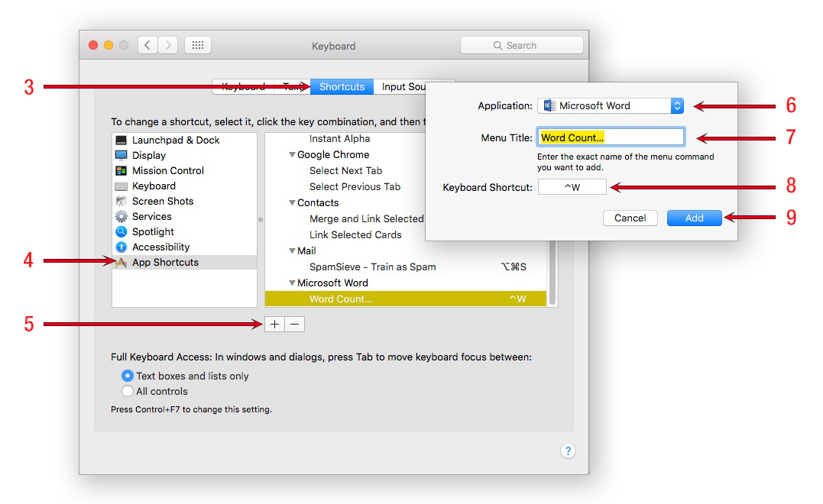Select the Screen Shots category
This screenshot has width=823, height=504.
(x=163, y=201)
